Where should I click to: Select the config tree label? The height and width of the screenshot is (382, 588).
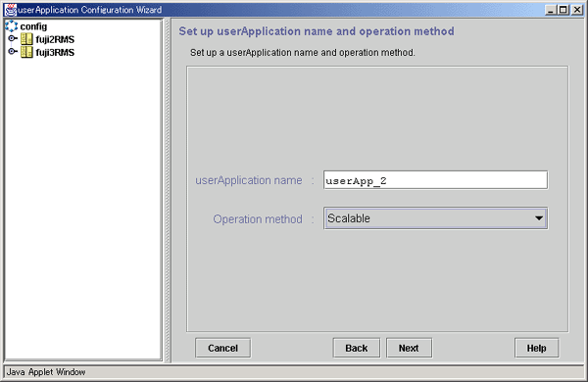pyautogui.click(x=33, y=26)
